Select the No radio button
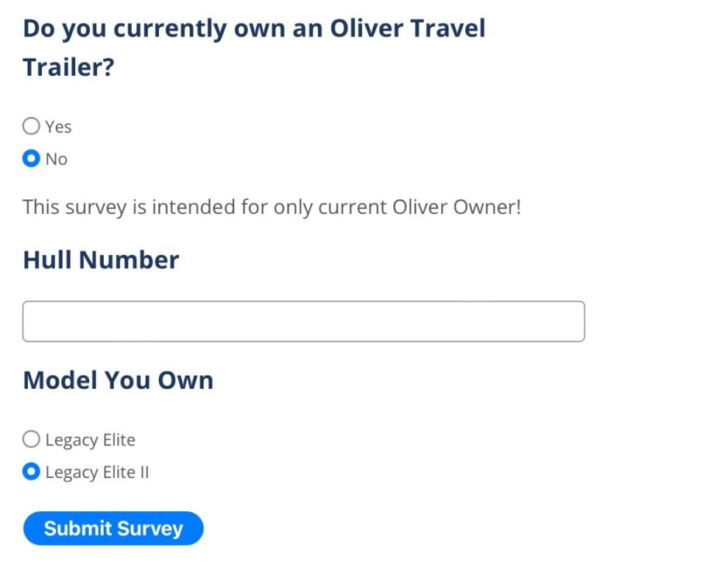Image resolution: width=728 pixels, height=581 pixels. click(x=31, y=159)
